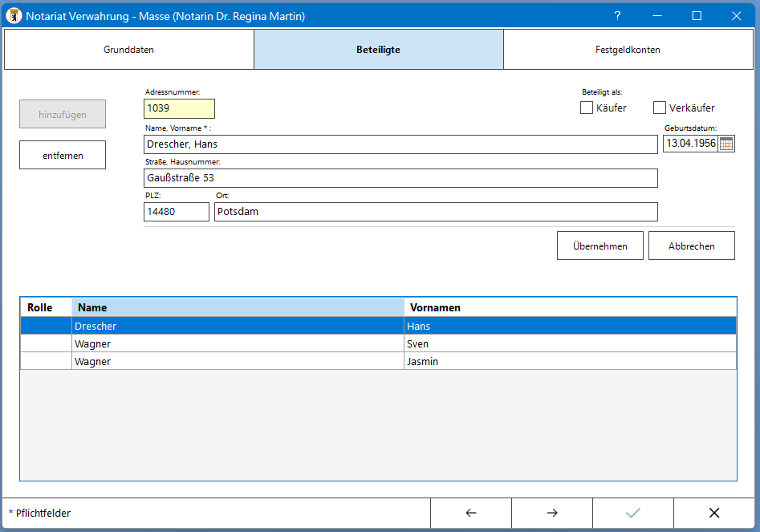This screenshot has height=532, width=760.
Task: Open help via the question mark icon
Action: (617, 16)
